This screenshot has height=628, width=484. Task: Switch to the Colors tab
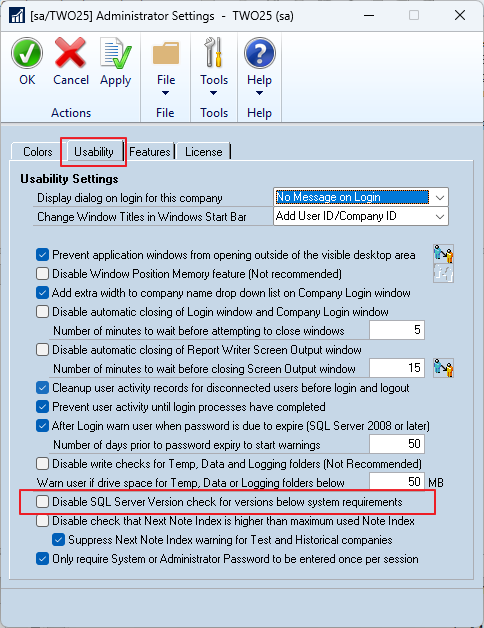point(38,152)
